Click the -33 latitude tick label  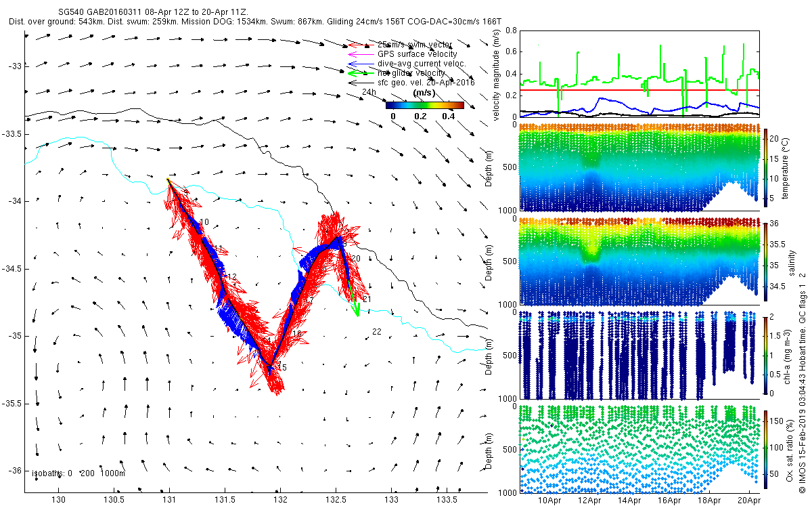tap(15, 66)
